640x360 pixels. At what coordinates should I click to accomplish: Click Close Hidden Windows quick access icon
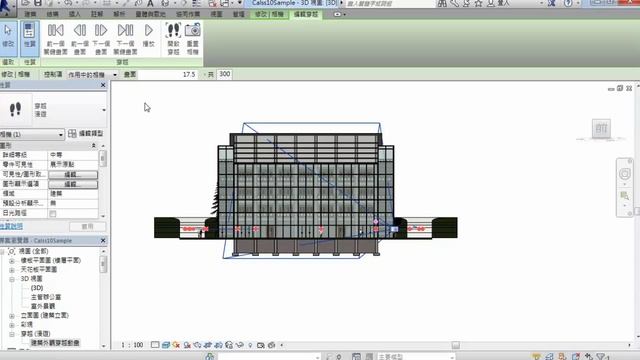click(x=212, y=3)
